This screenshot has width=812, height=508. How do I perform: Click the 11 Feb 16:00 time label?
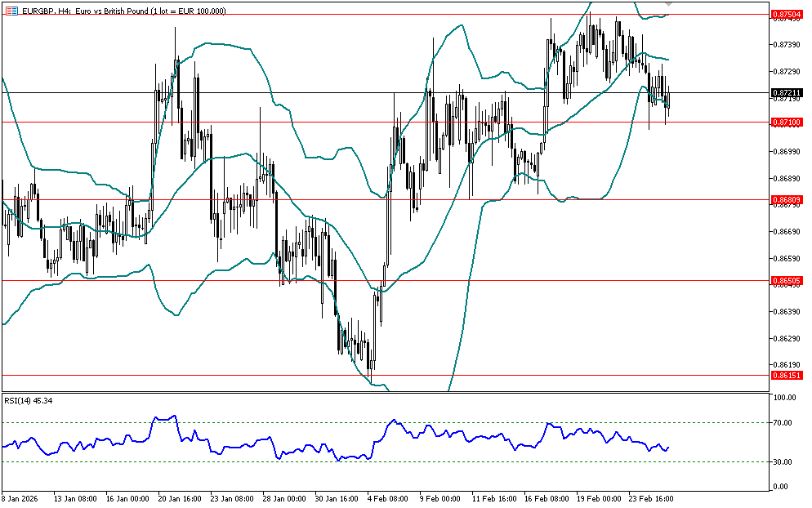pyautogui.click(x=493, y=497)
